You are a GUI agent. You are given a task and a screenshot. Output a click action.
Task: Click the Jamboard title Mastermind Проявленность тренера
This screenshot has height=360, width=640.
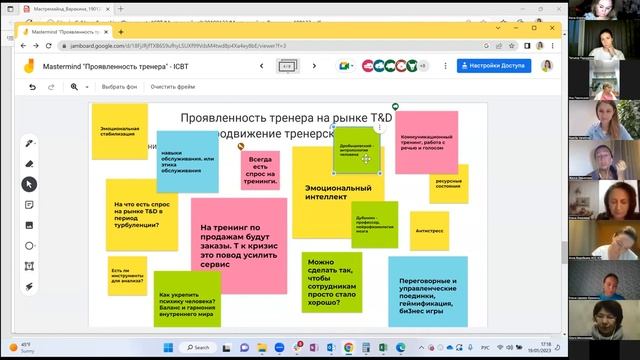pyautogui.click(x=115, y=66)
